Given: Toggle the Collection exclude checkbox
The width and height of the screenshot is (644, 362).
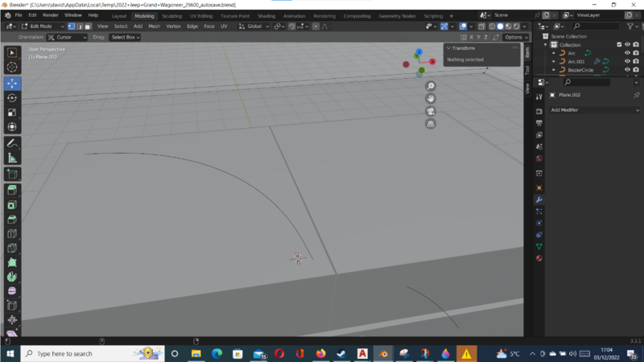Looking at the screenshot, I should click(x=619, y=45).
